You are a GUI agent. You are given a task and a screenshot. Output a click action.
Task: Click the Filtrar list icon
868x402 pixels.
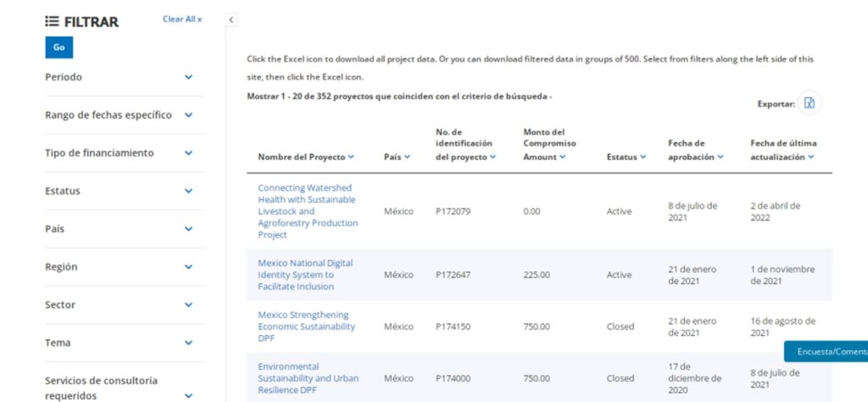tap(52, 21)
